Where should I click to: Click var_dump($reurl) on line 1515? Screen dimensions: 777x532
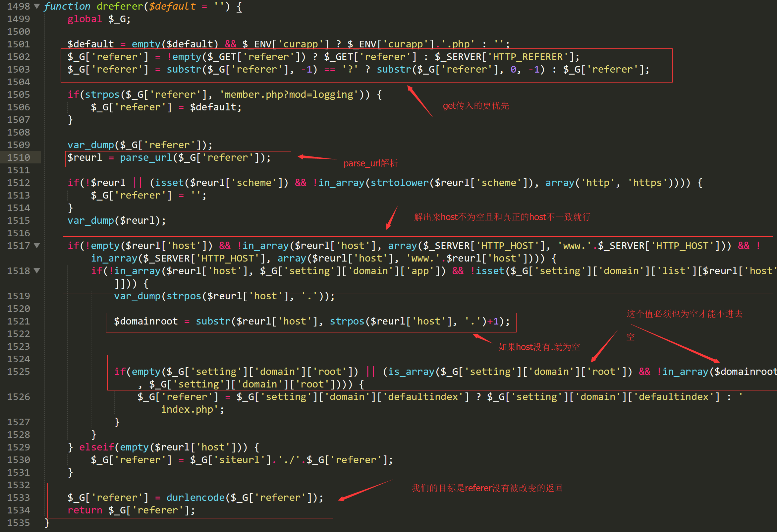[117, 221]
